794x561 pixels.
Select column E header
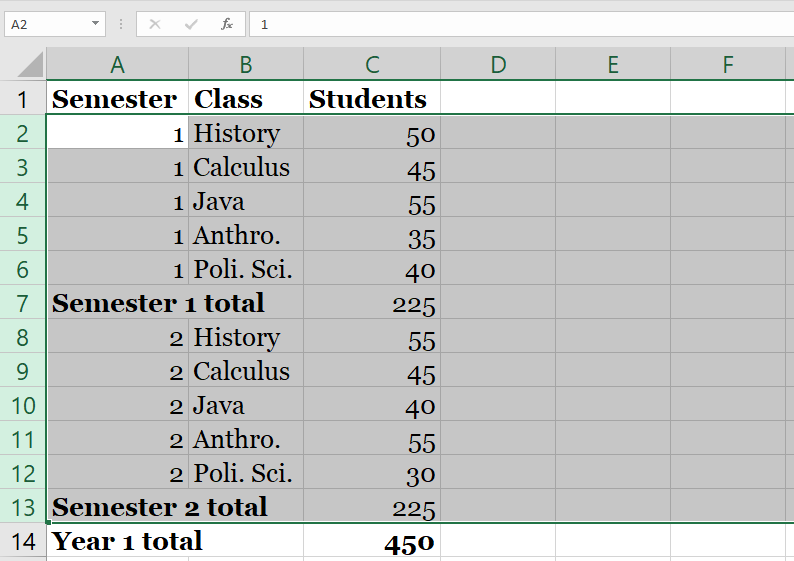[613, 64]
